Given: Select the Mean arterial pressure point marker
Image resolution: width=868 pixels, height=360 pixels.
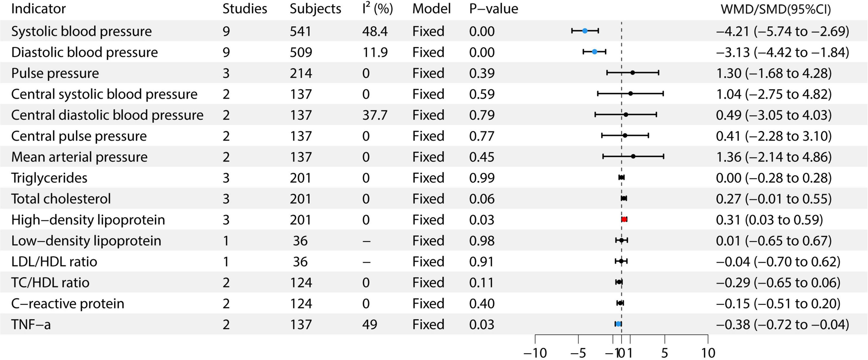Looking at the screenshot, I should point(633,156).
